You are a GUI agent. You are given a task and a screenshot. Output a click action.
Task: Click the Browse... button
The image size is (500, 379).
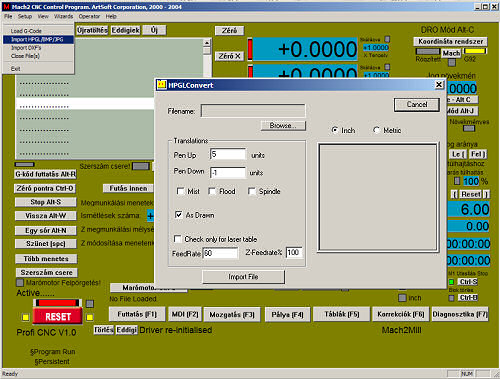coord(283,126)
